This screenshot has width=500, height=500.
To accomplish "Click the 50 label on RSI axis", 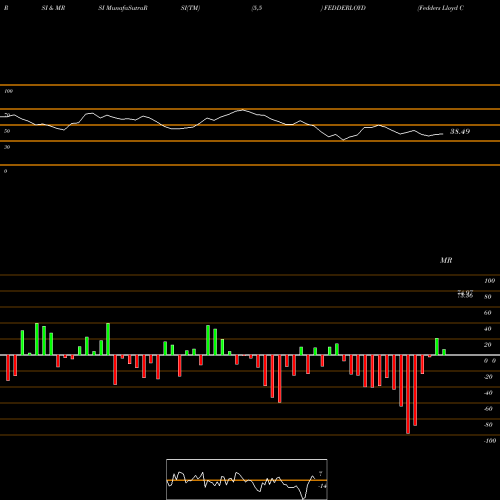I will pos(7,131).
